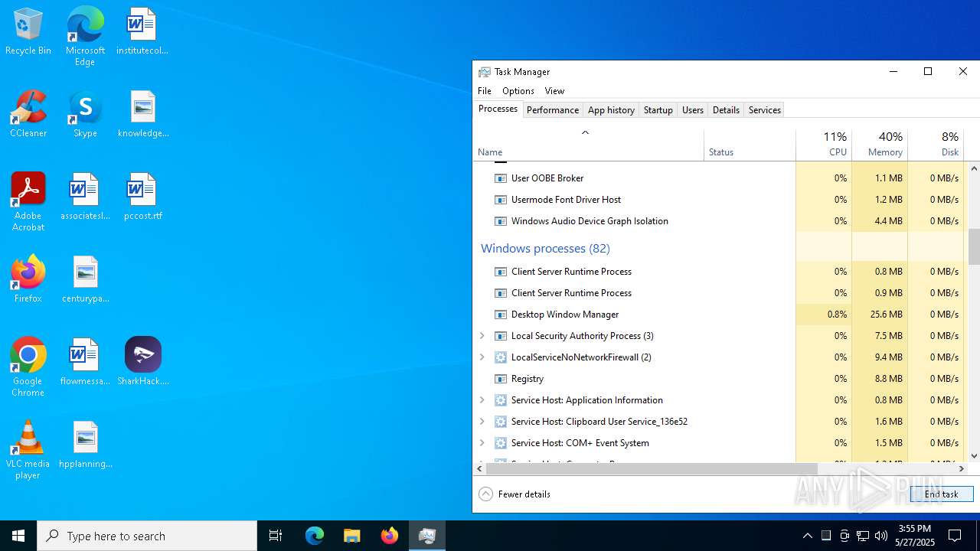Click the End task button

pos(942,494)
